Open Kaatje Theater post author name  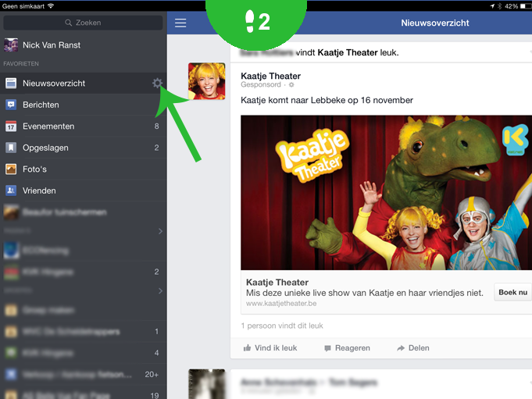[271, 76]
